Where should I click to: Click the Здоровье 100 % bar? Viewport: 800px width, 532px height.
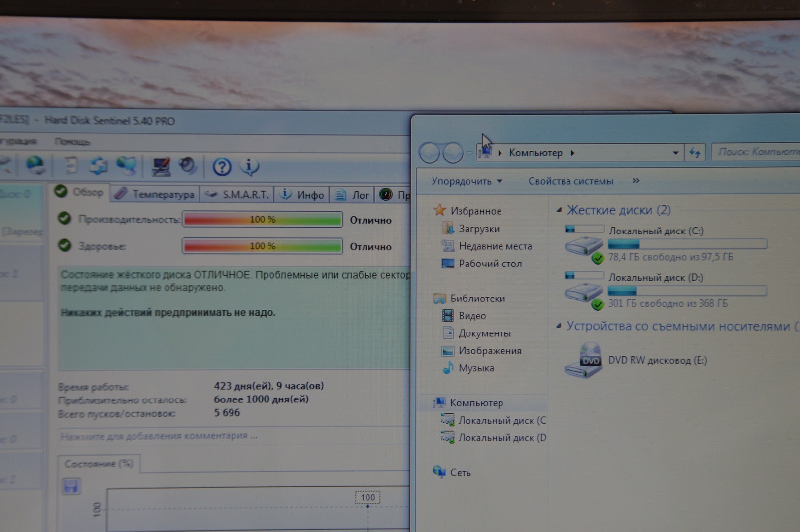click(263, 246)
